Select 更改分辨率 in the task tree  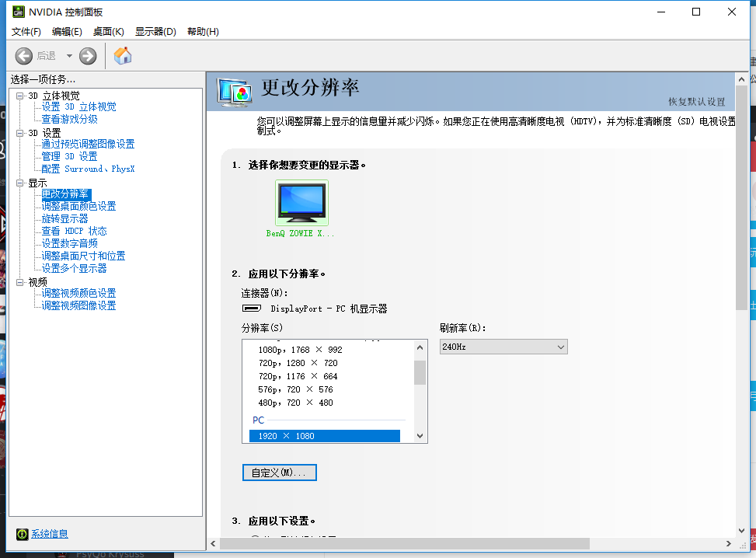click(65, 194)
